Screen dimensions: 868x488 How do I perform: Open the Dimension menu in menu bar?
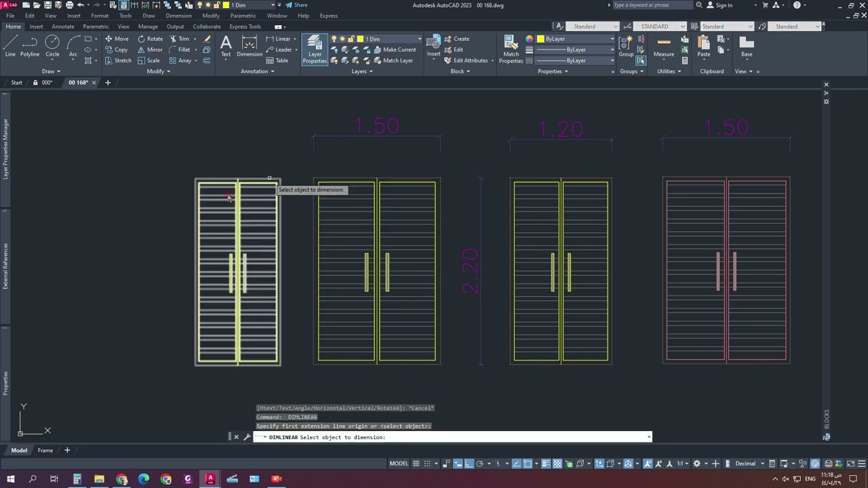[x=178, y=16]
